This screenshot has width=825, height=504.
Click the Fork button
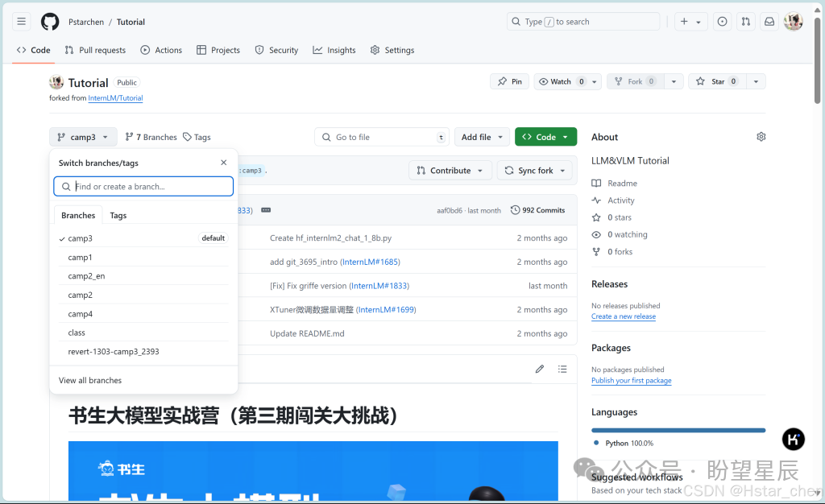coord(635,81)
